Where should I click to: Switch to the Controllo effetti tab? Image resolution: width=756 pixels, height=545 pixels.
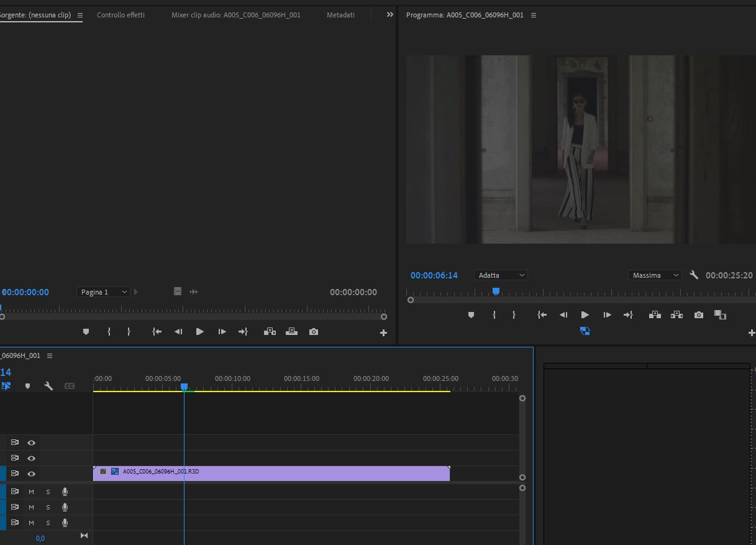(x=121, y=14)
